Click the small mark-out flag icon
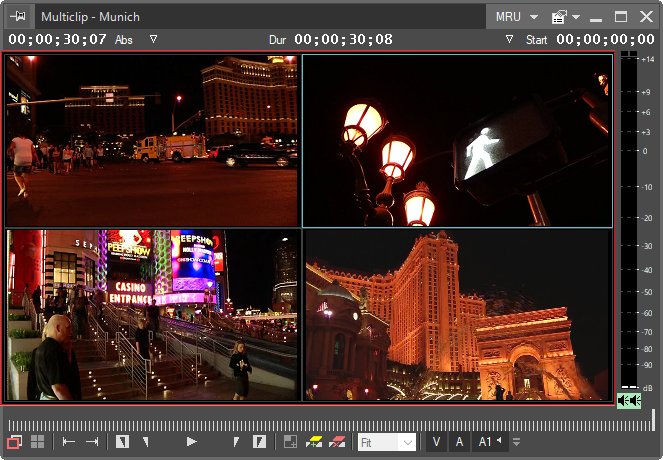 coord(236,442)
